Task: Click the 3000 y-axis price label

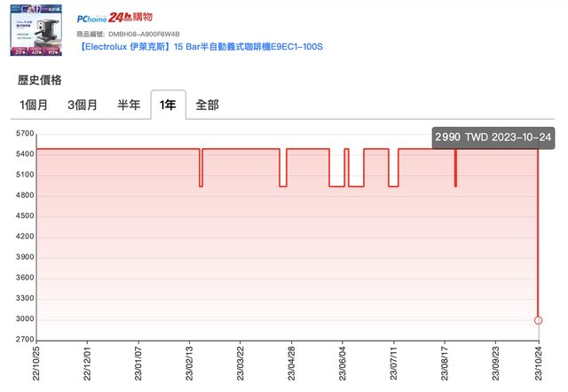Action: pos(22,319)
